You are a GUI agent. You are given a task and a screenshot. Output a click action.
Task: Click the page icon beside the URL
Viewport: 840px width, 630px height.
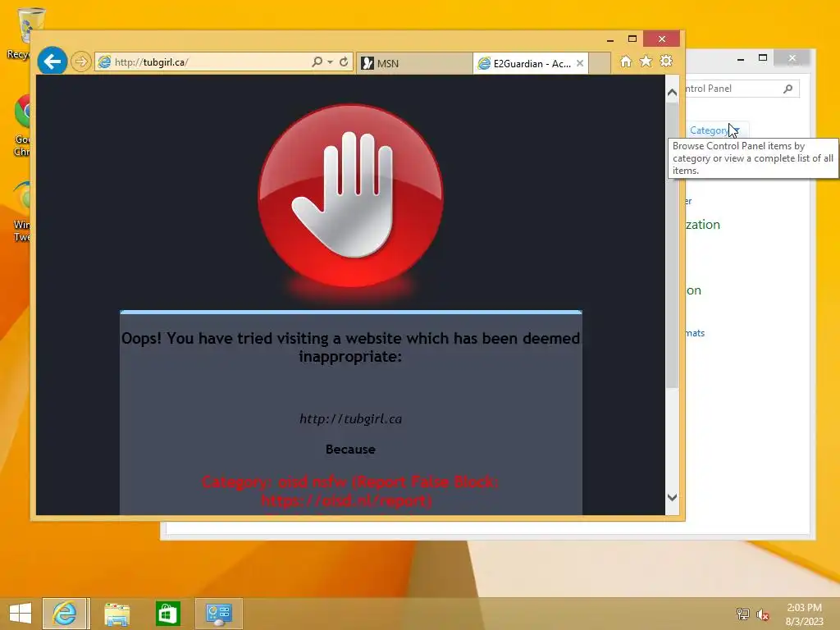tap(104, 62)
